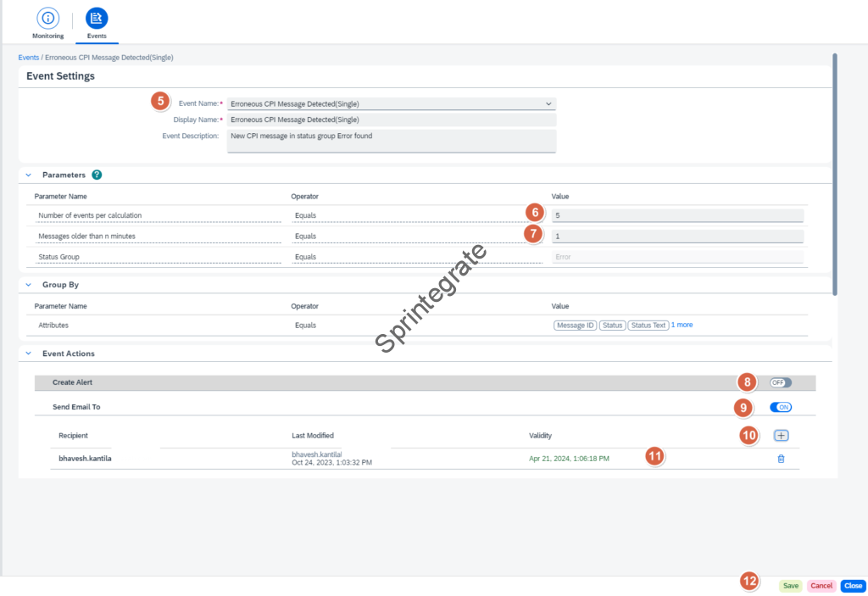Collapse the Parameters section
Image resolution: width=868 pixels, height=596 pixels.
pos(28,175)
